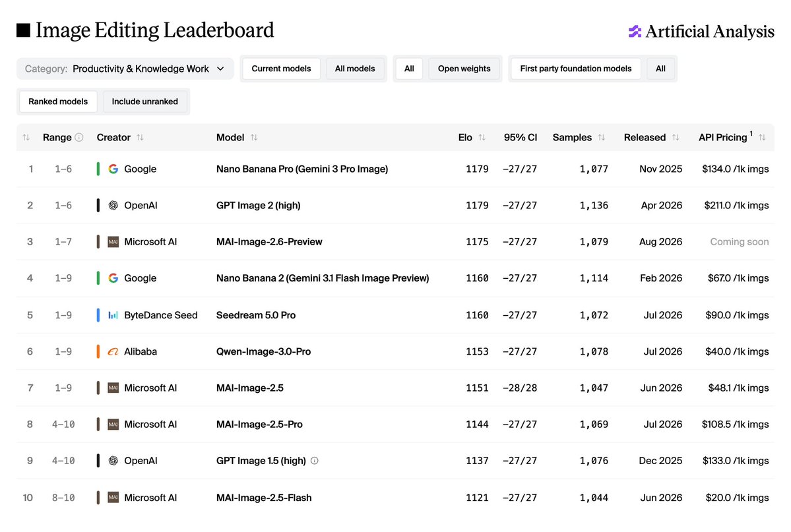Select All next to First party filter
791x532 pixels.
pos(660,69)
